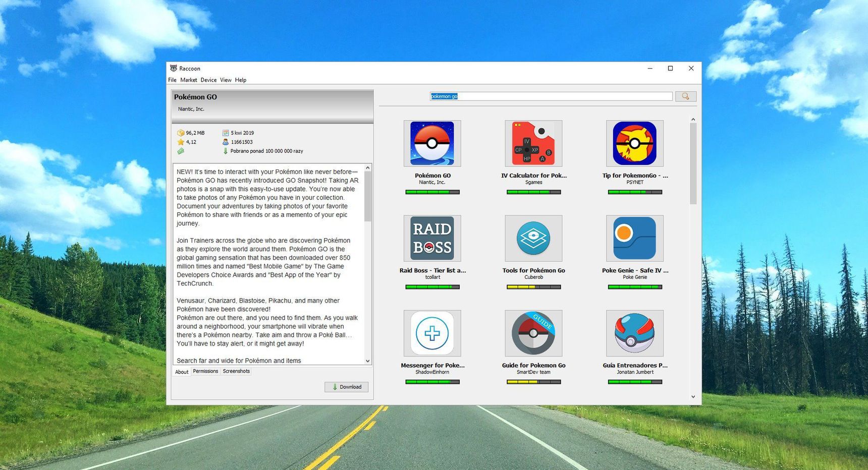Click the Guide for Pokemon Go rating bar

pos(533,382)
